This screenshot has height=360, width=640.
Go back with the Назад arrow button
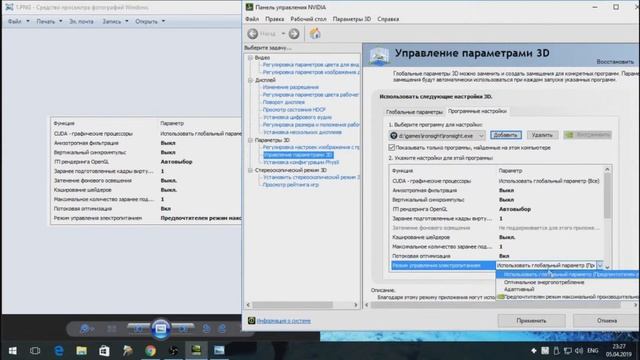coord(253,33)
